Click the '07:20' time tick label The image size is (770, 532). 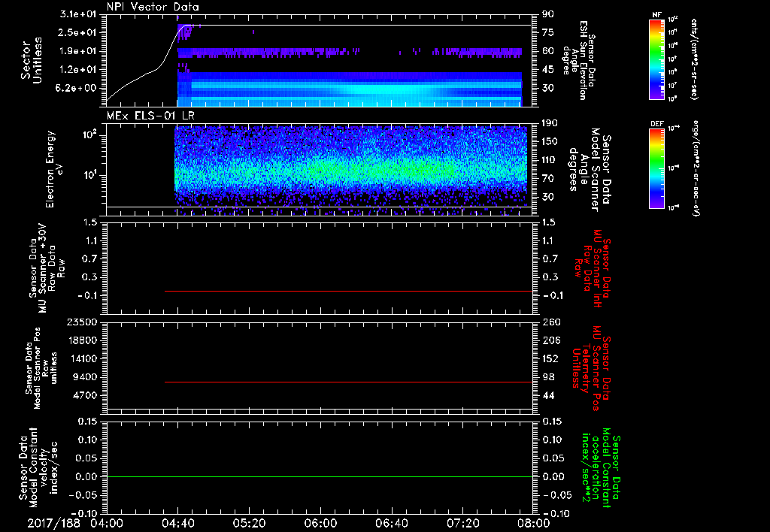(x=463, y=523)
